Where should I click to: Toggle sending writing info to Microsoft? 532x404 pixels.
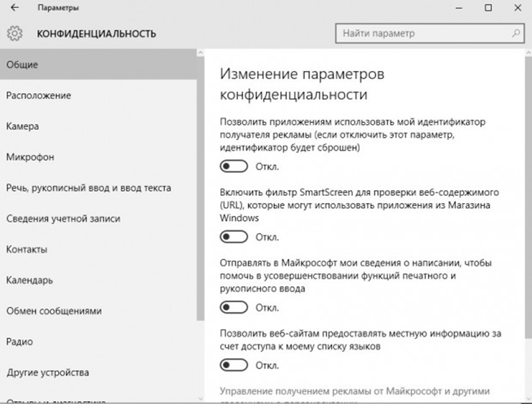click(x=234, y=307)
